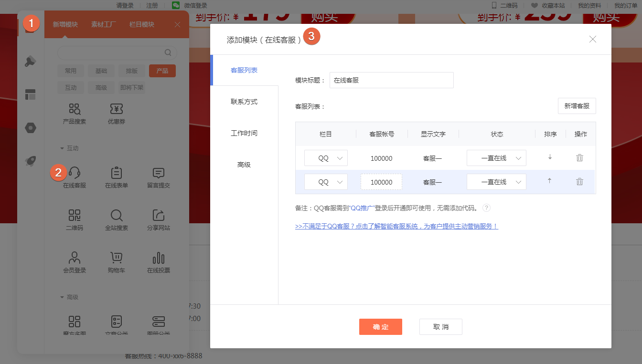Edit the 100000 account field in second row
Viewport: 642px width, 364px height.
coord(381,182)
